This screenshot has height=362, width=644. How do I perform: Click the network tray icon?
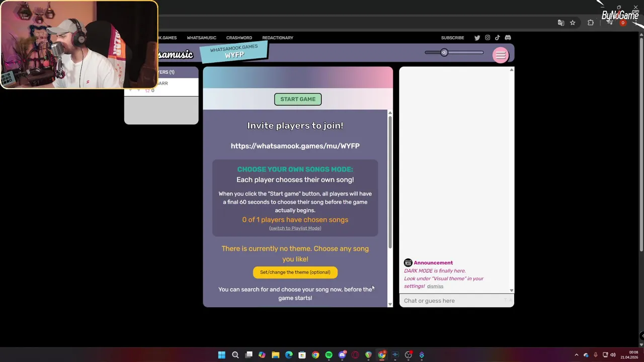pyautogui.click(x=605, y=355)
